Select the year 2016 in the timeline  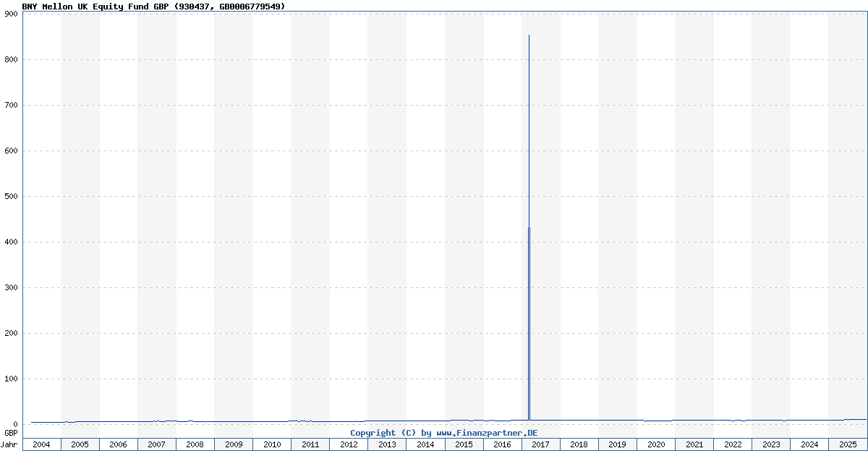(502, 444)
